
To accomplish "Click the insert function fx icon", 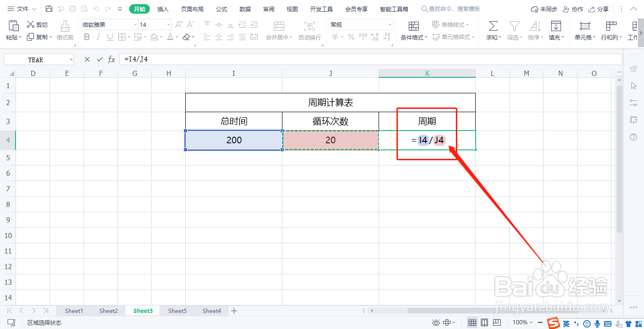I will [x=111, y=59].
